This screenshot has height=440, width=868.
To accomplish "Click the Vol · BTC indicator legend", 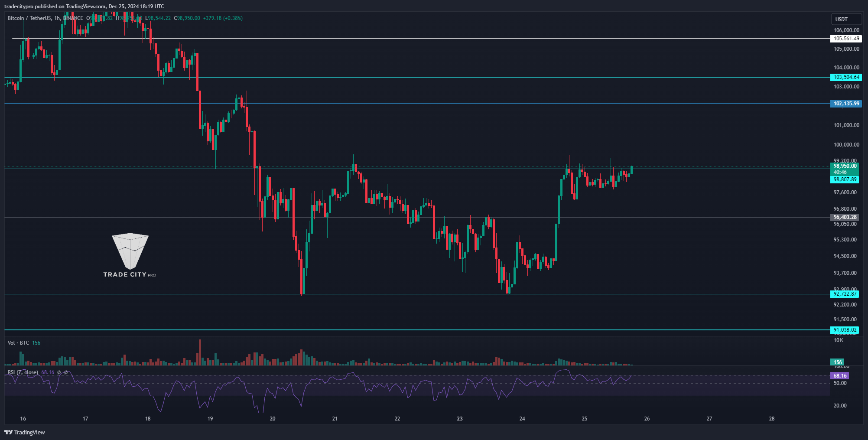I will click(x=18, y=343).
